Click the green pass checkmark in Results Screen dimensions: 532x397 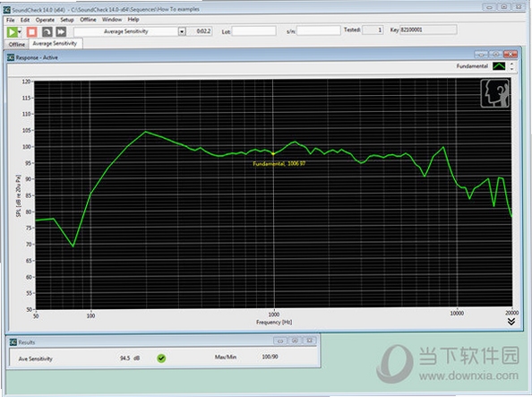(x=161, y=358)
